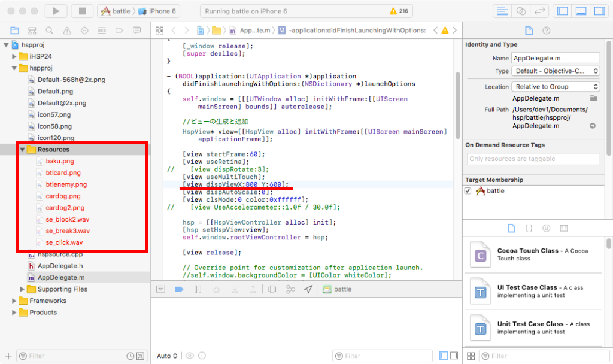613x364 pixels.
Task: Open the iPhone 6 device selector
Action: [x=157, y=10]
